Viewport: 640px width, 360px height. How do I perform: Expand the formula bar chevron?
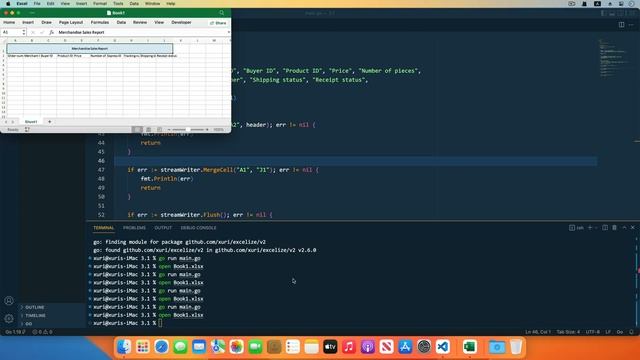pos(228,32)
